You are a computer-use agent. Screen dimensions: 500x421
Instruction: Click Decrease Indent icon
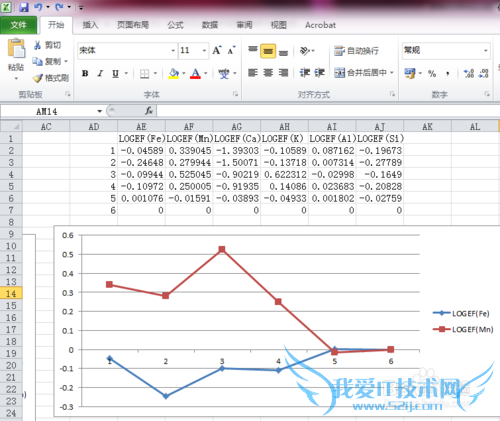coord(305,73)
